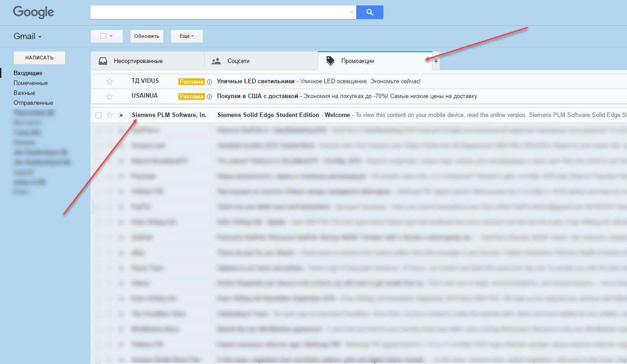Open search options arrow in search box
Image resolution: width=627 pixels, height=364 pixels.
352,13
